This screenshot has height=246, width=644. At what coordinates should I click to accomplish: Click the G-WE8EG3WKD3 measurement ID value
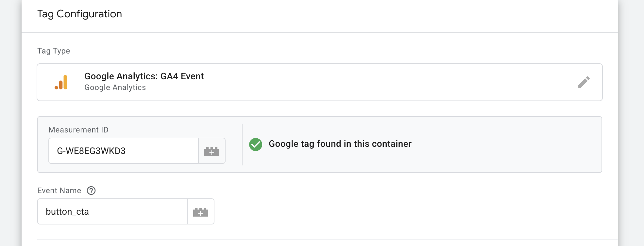pos(91,151)
